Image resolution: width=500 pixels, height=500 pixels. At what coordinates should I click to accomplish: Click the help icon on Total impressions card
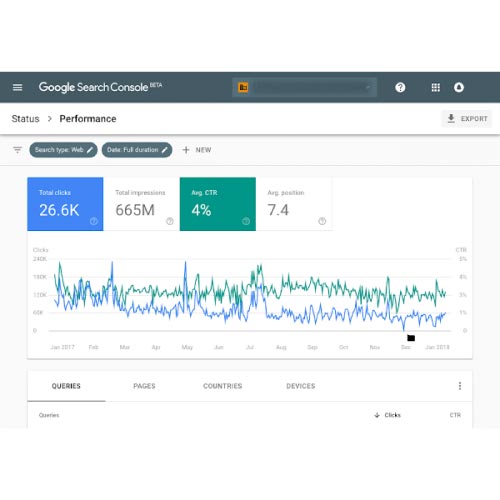click(170, 221)
